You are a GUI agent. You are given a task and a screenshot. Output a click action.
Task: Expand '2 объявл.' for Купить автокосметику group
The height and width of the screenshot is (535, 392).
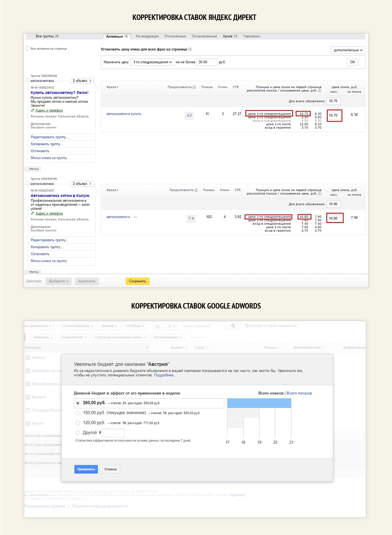(82, 81)
